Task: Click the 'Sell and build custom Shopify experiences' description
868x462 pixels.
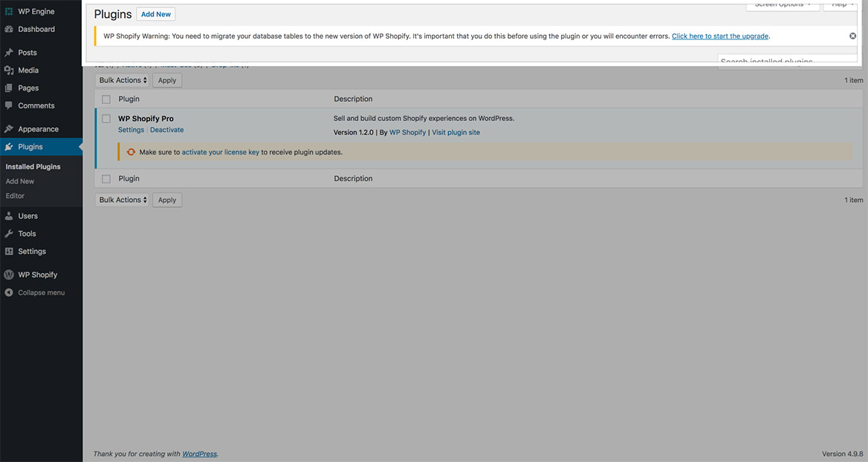Action: coord(424,118)
